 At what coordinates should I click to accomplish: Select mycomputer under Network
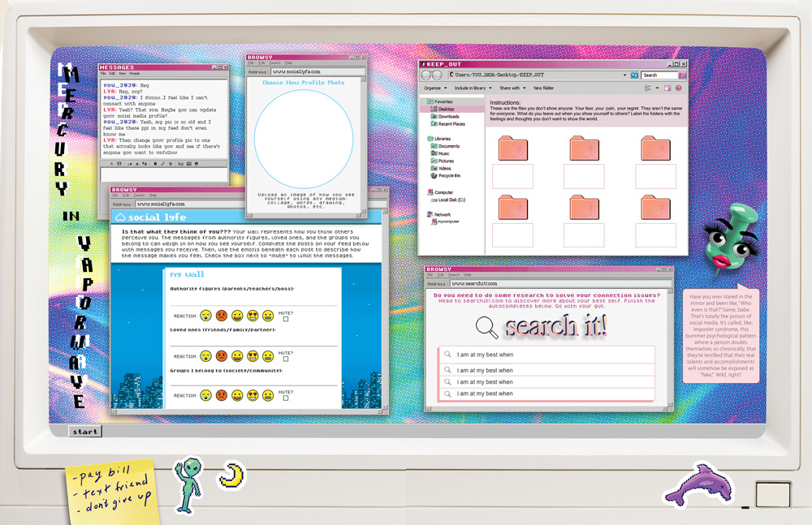coord(445,222)
